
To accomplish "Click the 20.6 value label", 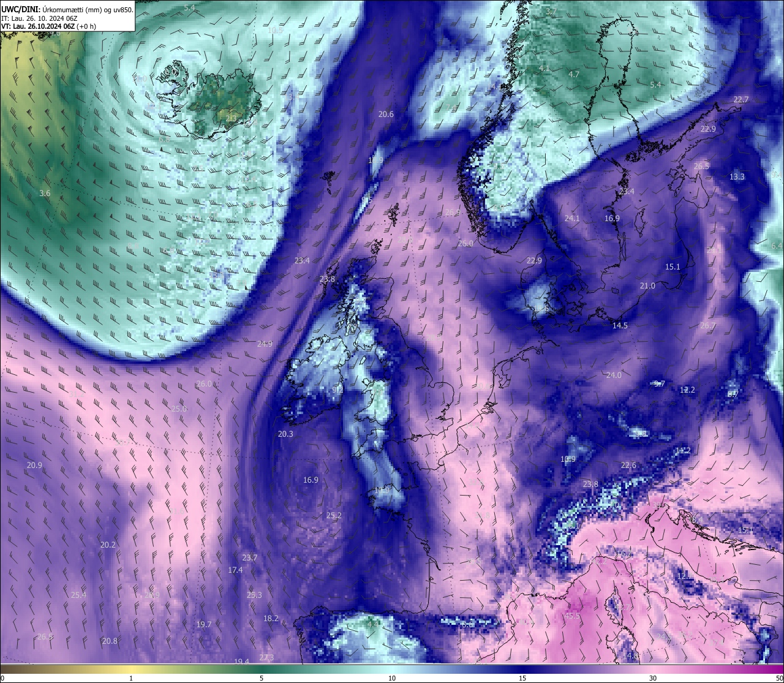I will (386, 115).
